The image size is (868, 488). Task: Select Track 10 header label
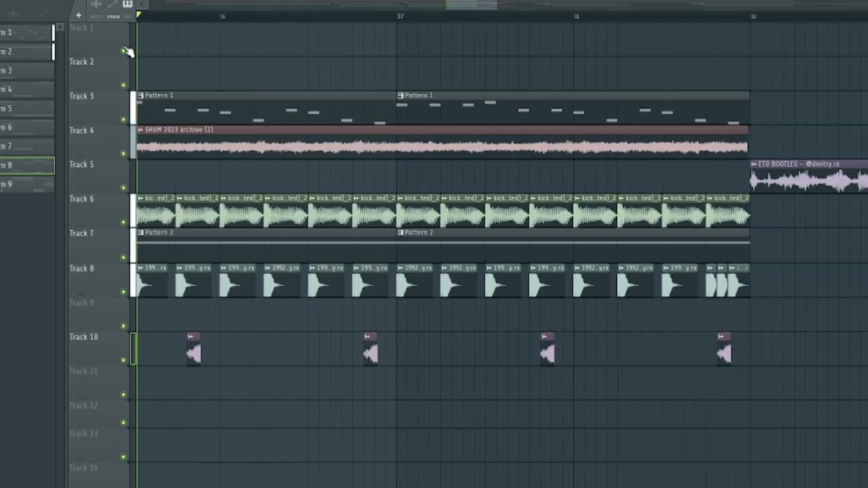click(83, 337)
